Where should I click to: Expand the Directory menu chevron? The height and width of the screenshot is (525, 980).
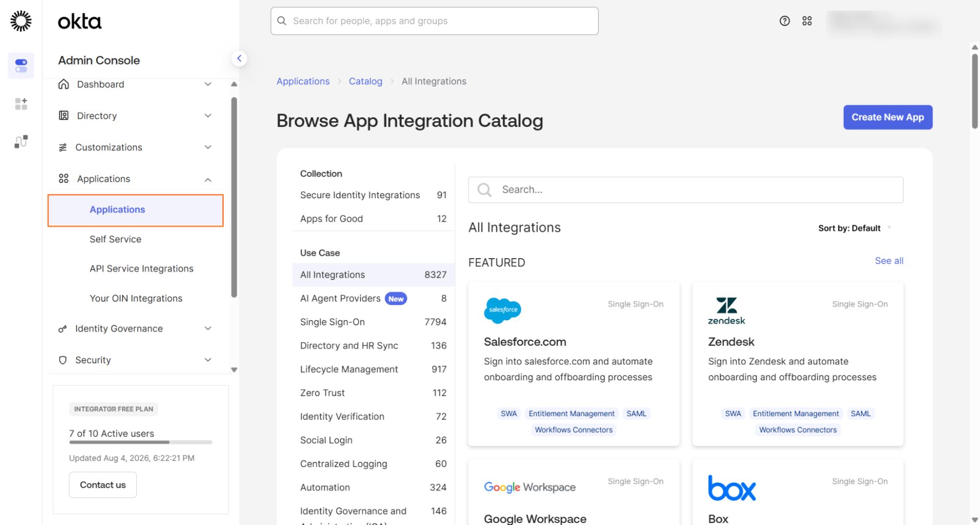click(x=208, y=116)
